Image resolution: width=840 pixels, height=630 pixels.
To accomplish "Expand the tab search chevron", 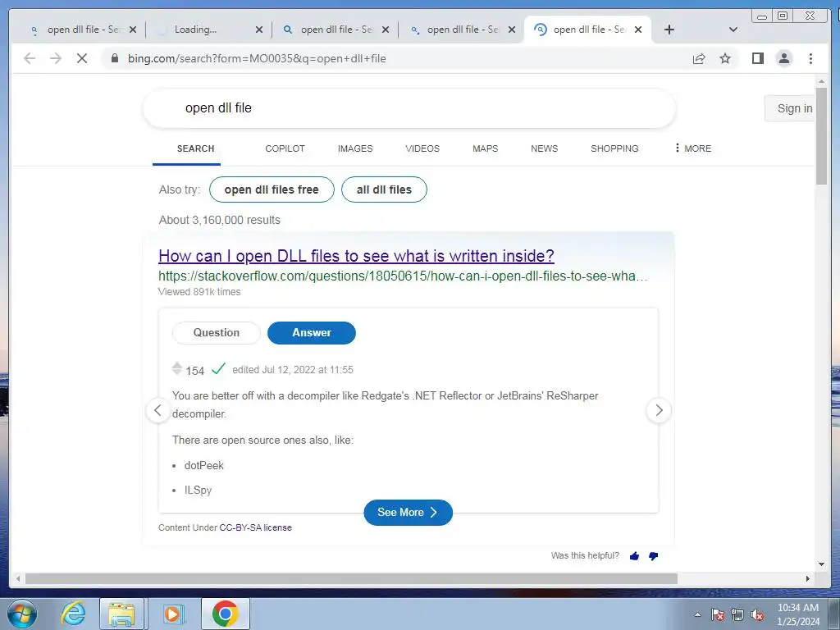I will 733,30.
